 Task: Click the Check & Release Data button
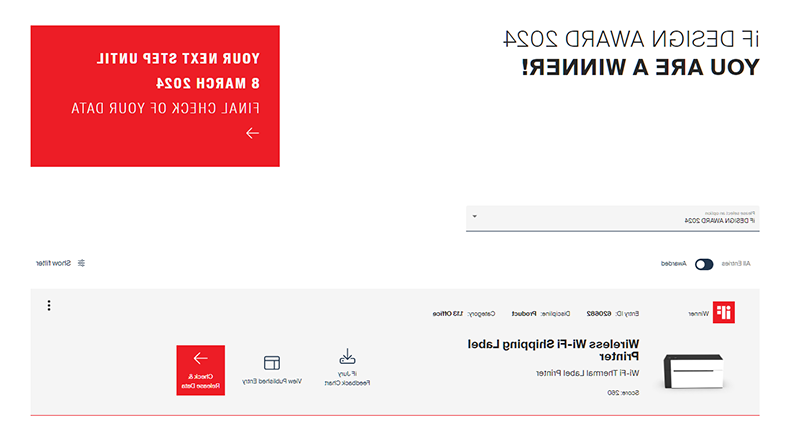tap(201, 370)
